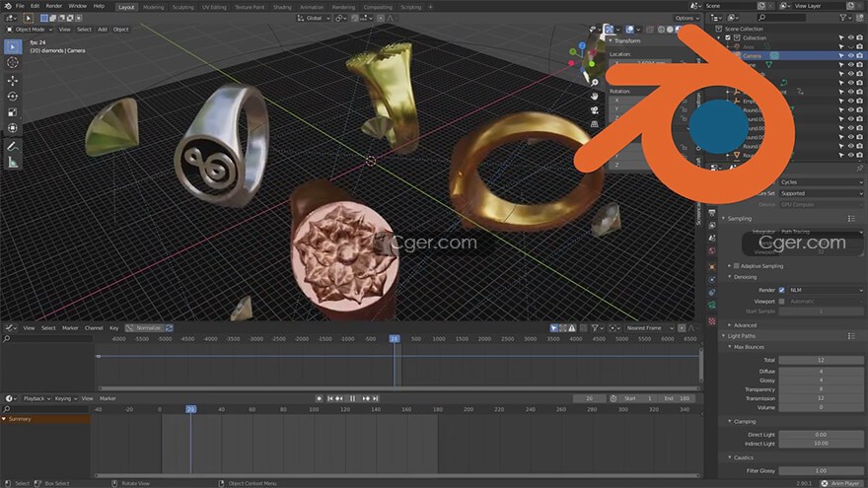This screenshot has width=868, height=488.
Task: Toggle Collection visibility eye icon
Action: pos(851,38)
